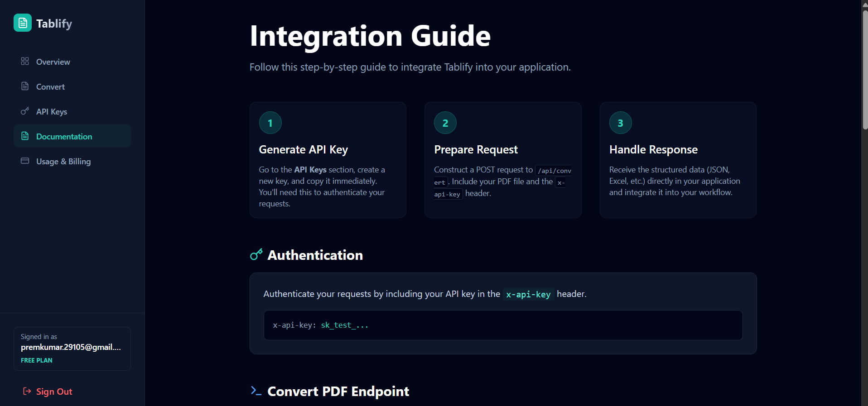This screenshot has height=406, width=868.
Task: Click the Convert PDF Endpoint heading
Action: click(338, 392)
